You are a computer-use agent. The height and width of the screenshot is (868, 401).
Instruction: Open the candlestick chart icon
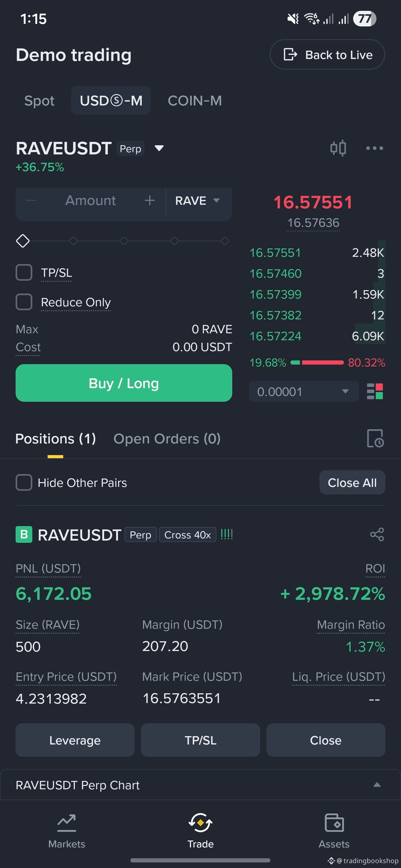tap(338, 148)
